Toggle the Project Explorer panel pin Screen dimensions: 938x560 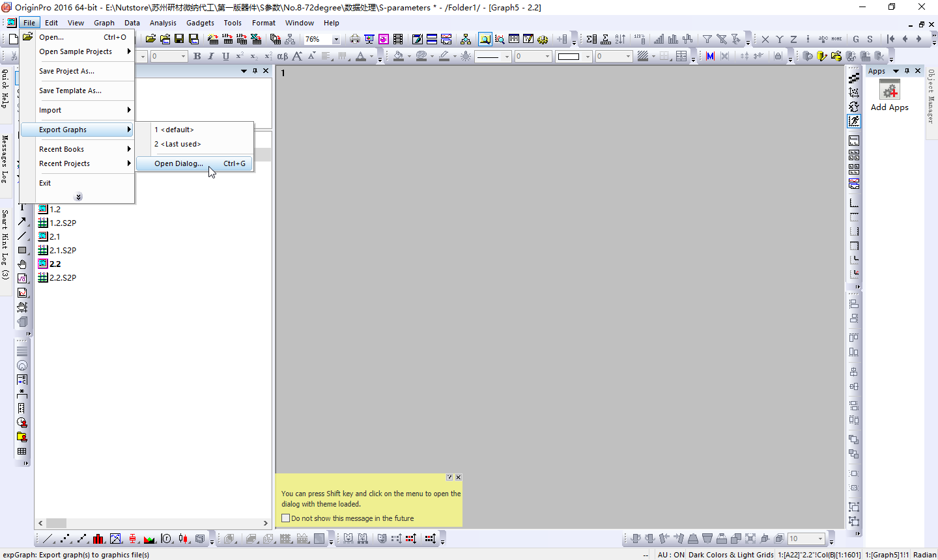pos(255,71)
